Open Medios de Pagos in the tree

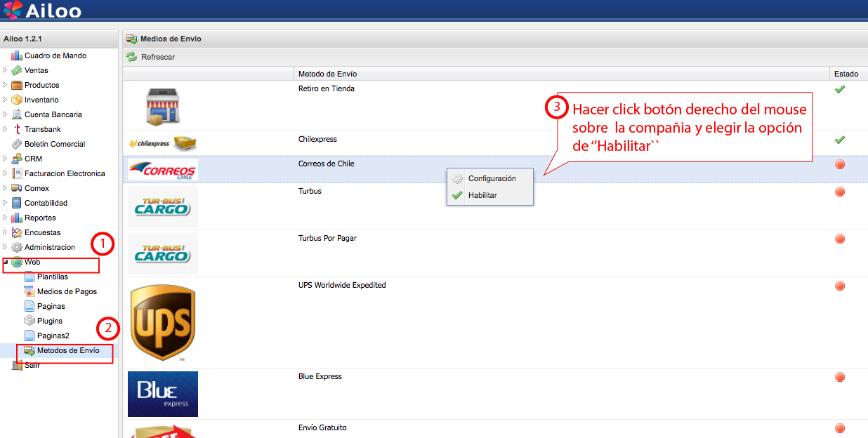[67, 291]
